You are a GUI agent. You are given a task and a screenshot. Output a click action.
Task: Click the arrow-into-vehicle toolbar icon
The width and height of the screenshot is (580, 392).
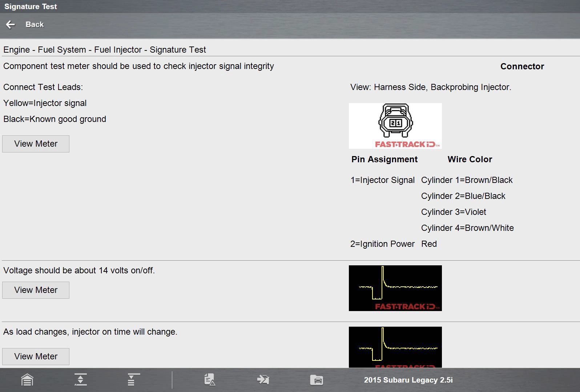(263, 380)
